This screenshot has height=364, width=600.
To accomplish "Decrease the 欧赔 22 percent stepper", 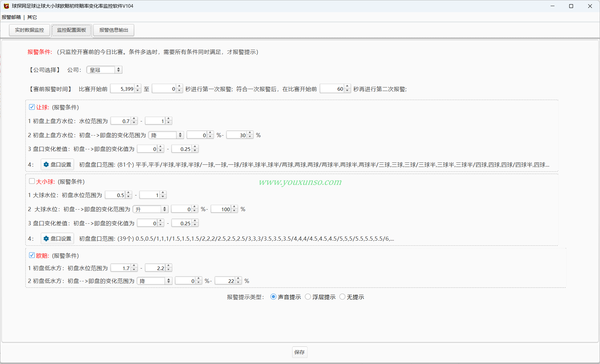I will (238, 283).
